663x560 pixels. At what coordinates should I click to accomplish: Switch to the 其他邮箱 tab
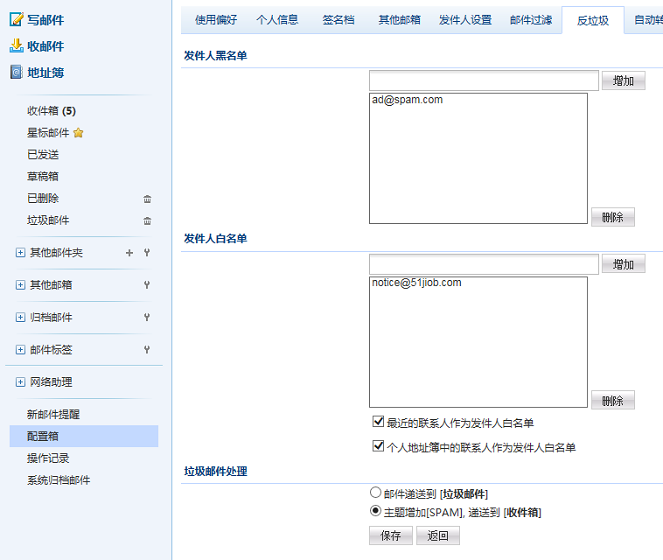click(399, 20)
